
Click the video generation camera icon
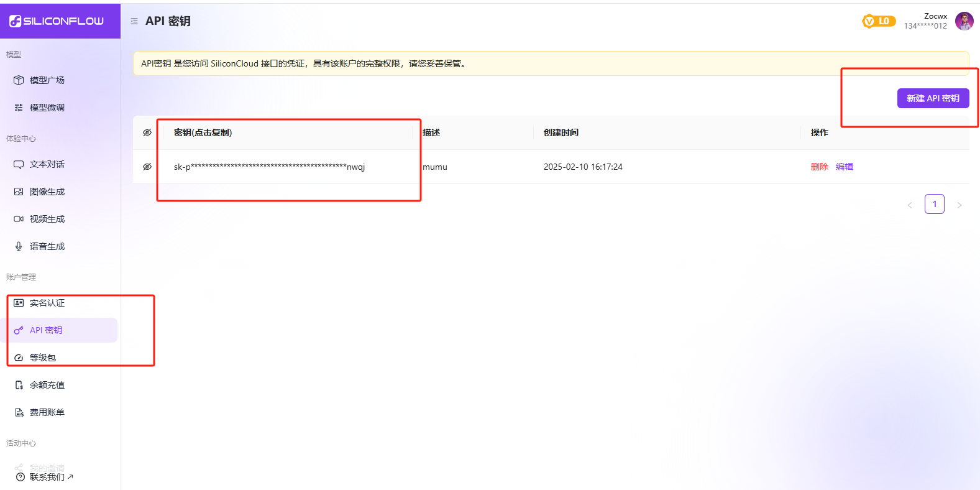coord(19,219)
